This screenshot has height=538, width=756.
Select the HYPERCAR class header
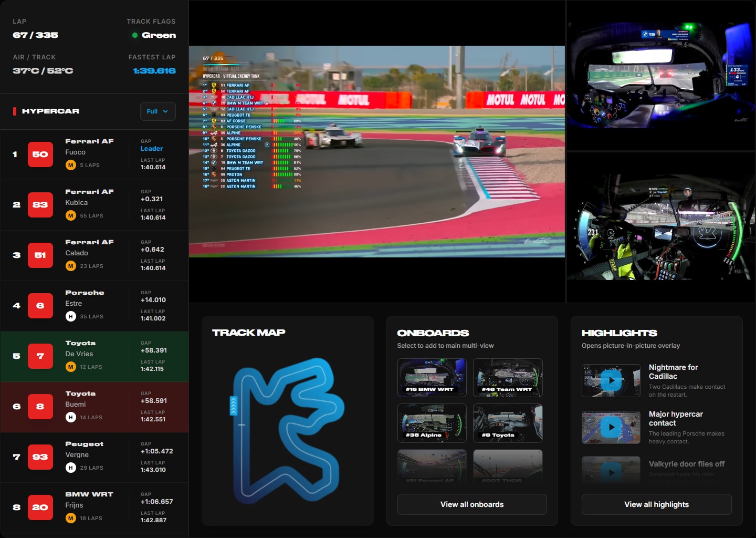[x=50, y=111]
